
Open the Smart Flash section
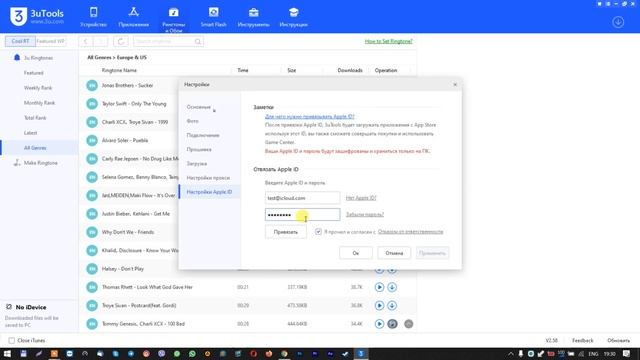(213, 17)
